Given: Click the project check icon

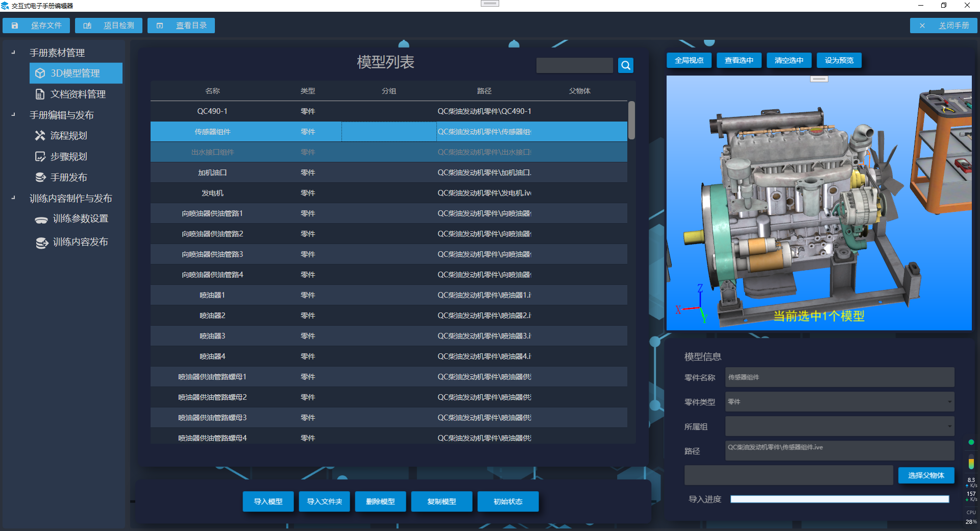Looking at the screenshot, I should click(87, 26).
